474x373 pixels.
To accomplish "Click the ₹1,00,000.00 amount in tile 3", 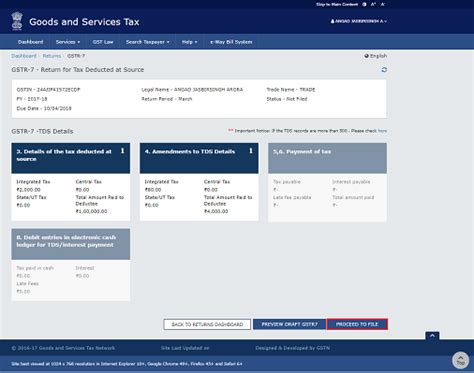I will (91, 211).
